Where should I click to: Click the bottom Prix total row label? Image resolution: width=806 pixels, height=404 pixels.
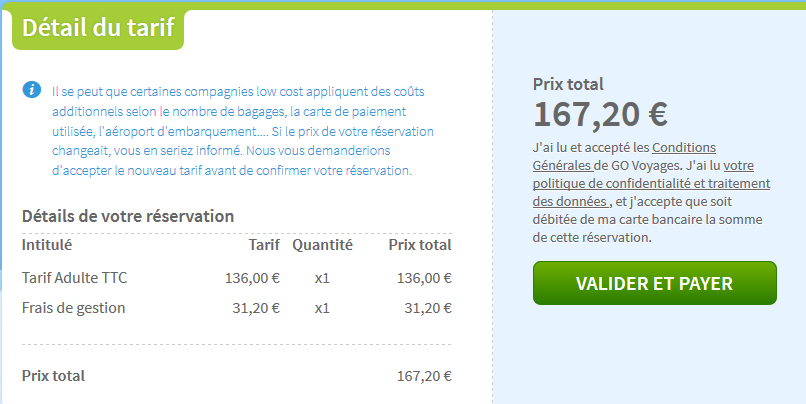(53, 376)
